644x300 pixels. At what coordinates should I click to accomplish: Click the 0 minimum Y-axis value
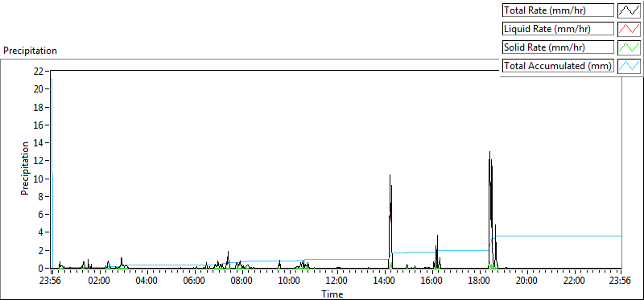42,268
